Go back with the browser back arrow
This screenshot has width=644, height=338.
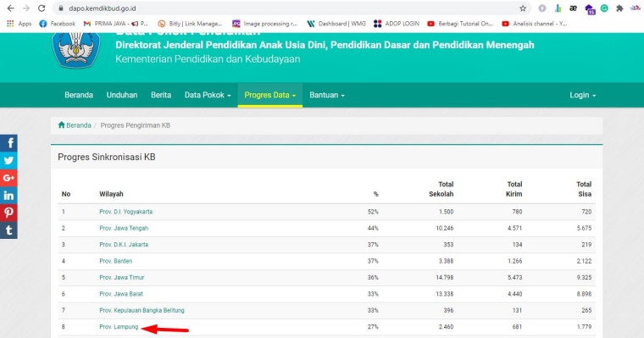[11, 8]
